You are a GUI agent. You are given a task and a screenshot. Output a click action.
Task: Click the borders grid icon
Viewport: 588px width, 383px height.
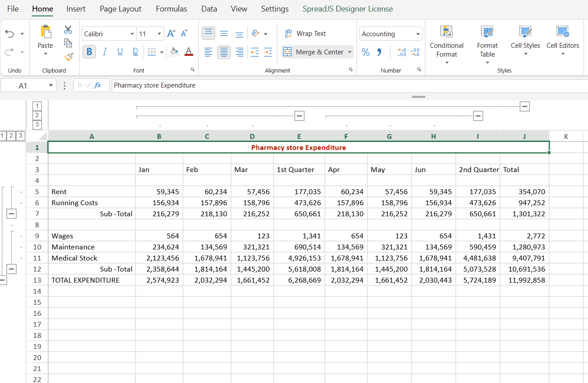coord(152,52)
